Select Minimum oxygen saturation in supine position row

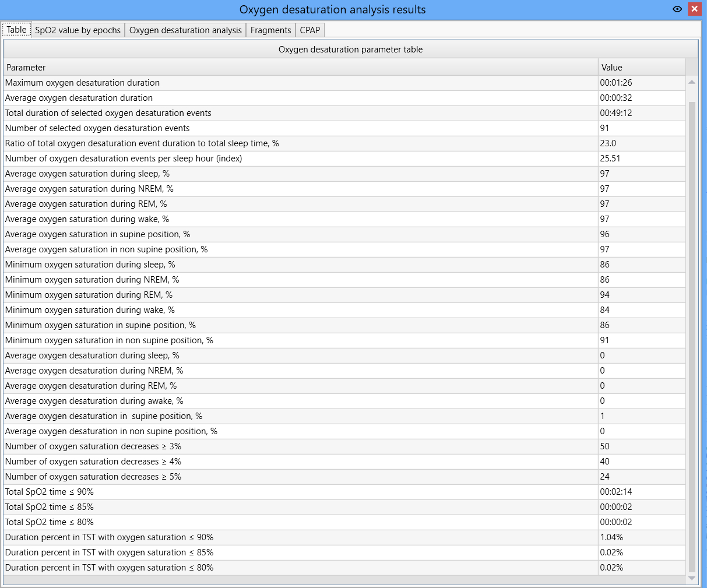[x=344, y=325]
